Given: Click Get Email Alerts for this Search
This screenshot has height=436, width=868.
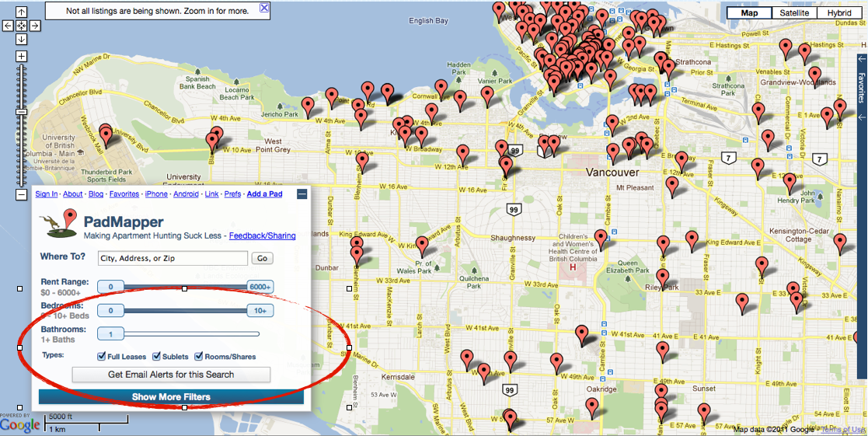Looking at the screenshot, I should click(171, 375).
